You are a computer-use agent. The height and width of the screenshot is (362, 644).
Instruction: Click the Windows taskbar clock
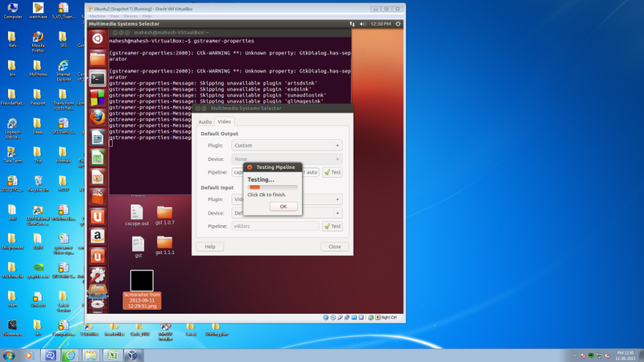click(x=625, y=356)
